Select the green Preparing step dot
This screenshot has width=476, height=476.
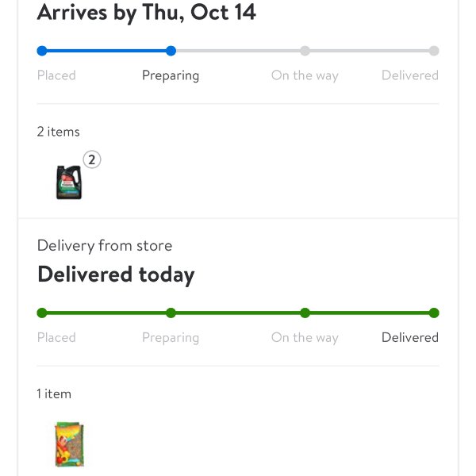coord(171,313)
